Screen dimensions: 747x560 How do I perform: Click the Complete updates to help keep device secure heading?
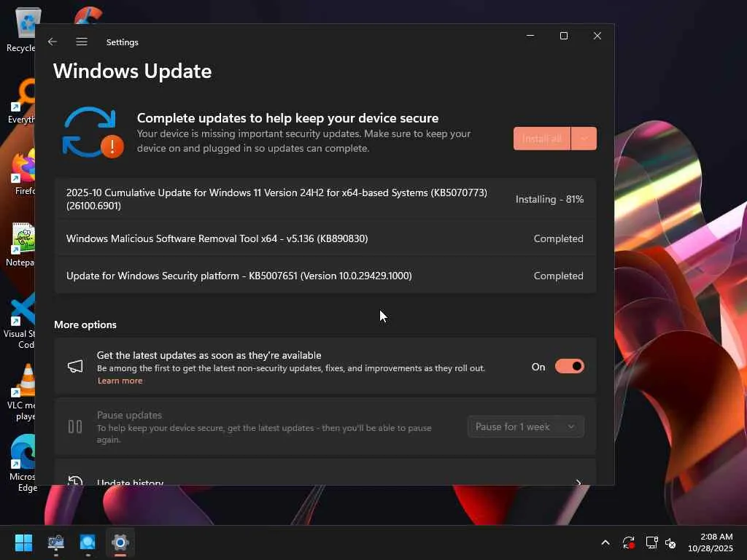click(287, 117)
